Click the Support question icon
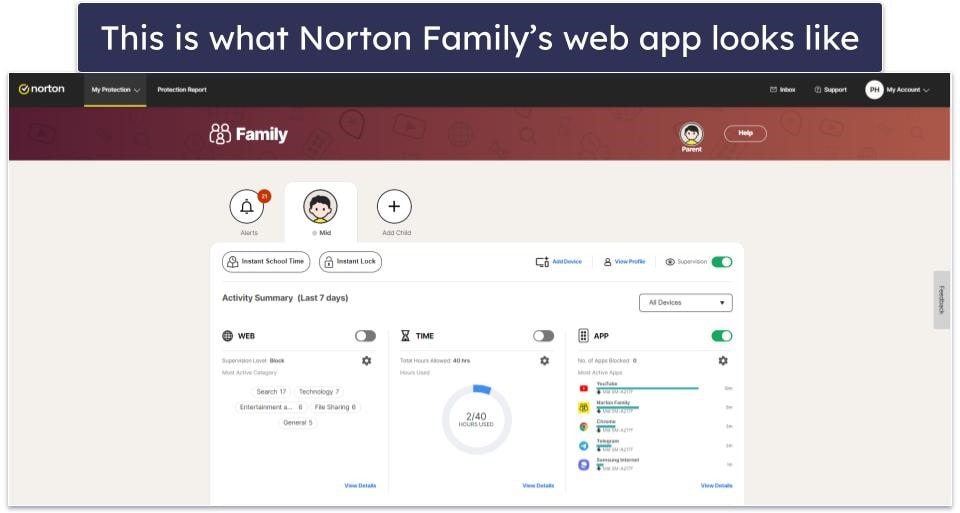Viewport: 960px width, 513px height. (817, 90)
